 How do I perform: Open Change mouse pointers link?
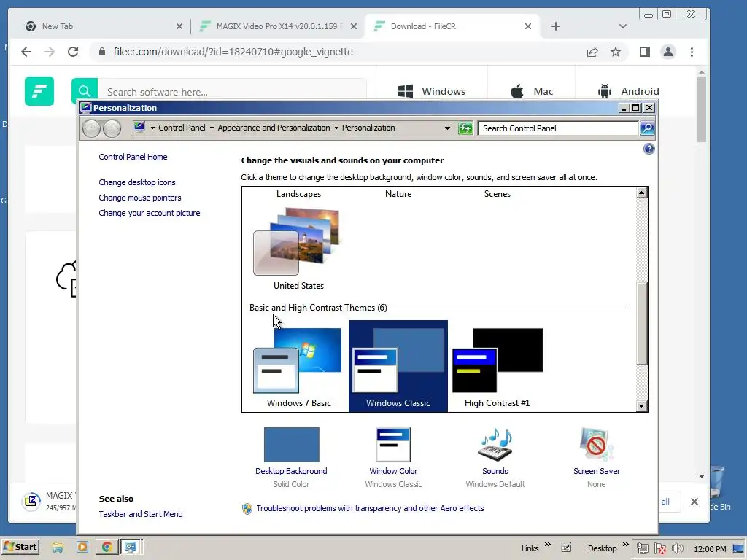[139, 198]
